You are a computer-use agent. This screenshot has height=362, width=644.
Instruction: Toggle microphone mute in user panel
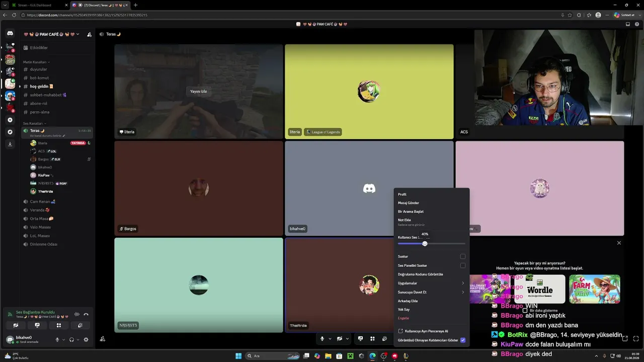(x=57, y=339)
